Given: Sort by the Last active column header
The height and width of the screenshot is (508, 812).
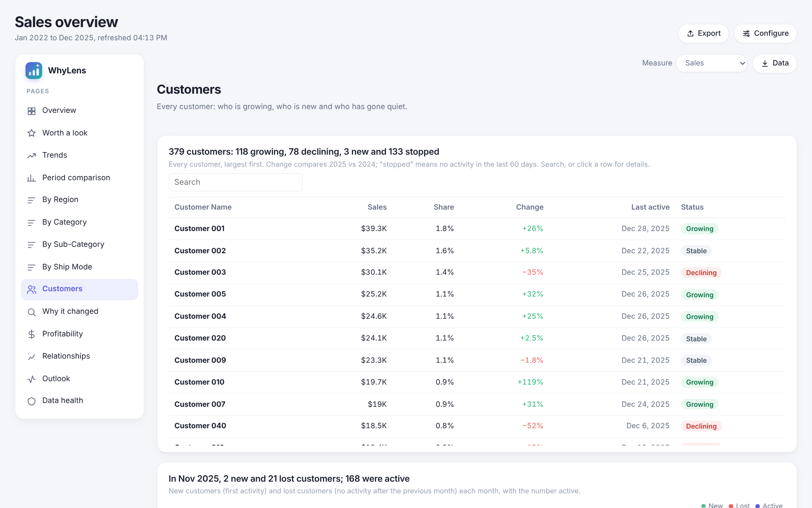Looking at the screenshot, I should (650, 207).
